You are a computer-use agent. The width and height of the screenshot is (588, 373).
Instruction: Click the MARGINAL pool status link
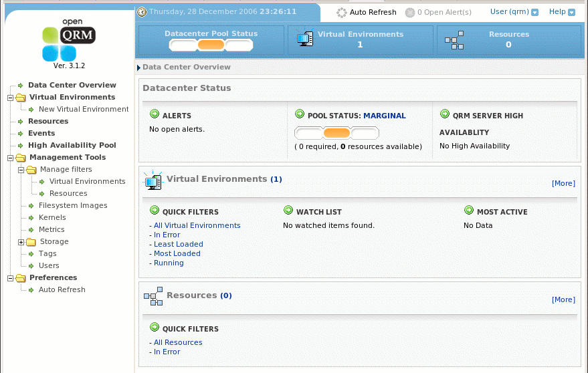(x=384, y=116)
